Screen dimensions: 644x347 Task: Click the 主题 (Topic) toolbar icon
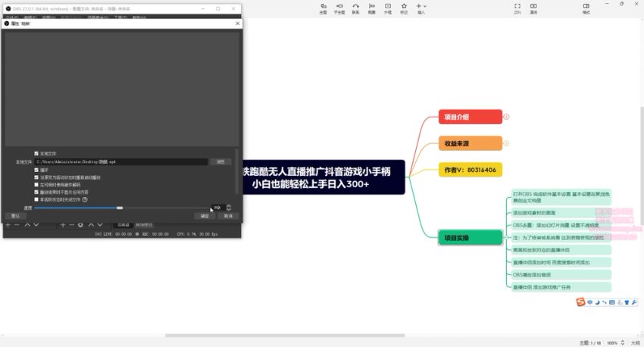(x=324, y=7)
